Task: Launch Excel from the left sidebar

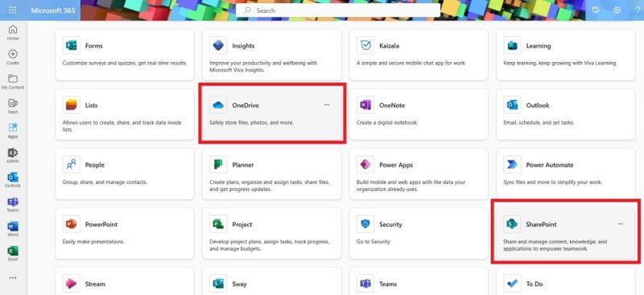Action: 13,254
